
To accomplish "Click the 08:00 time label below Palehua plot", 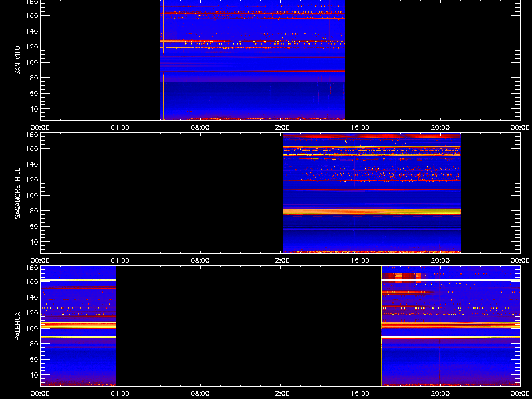I will pos(200,394).
